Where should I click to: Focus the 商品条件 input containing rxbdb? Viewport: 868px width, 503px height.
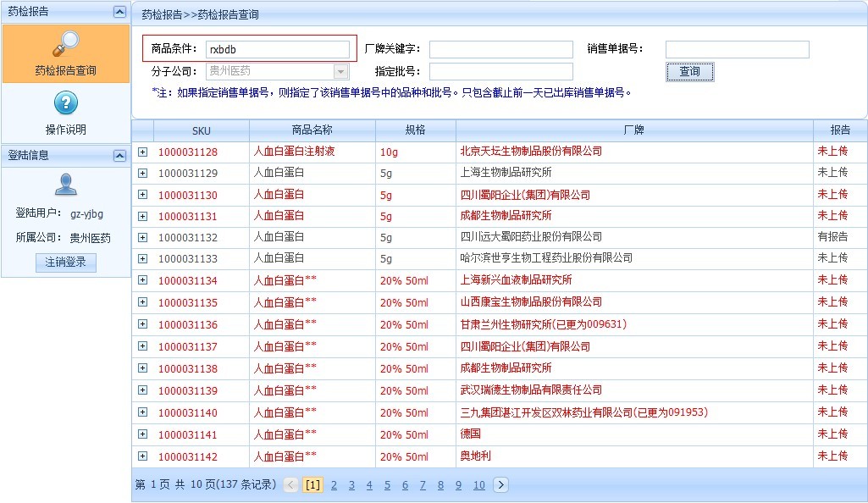click(278, 49)
